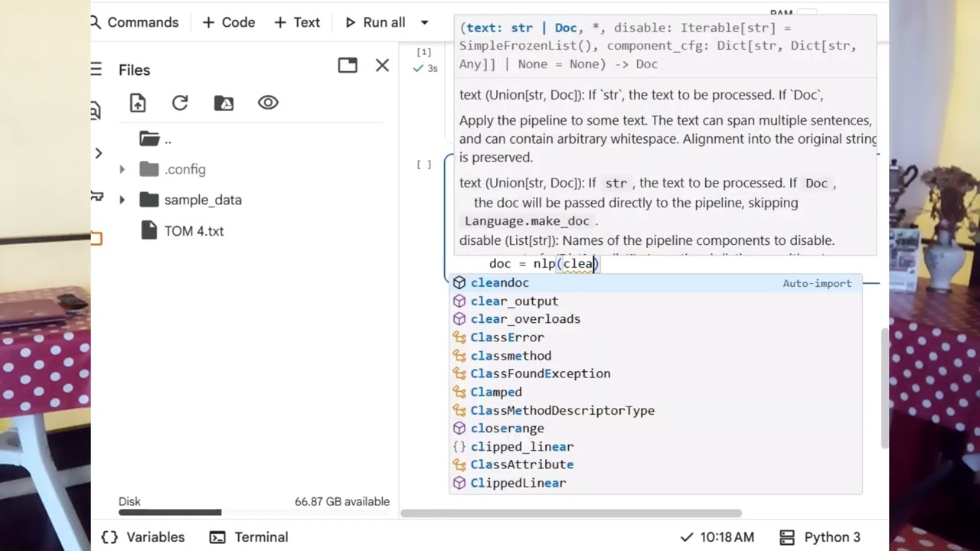
Task: Choose clear_output from autocomplete list
Action: 514,302
